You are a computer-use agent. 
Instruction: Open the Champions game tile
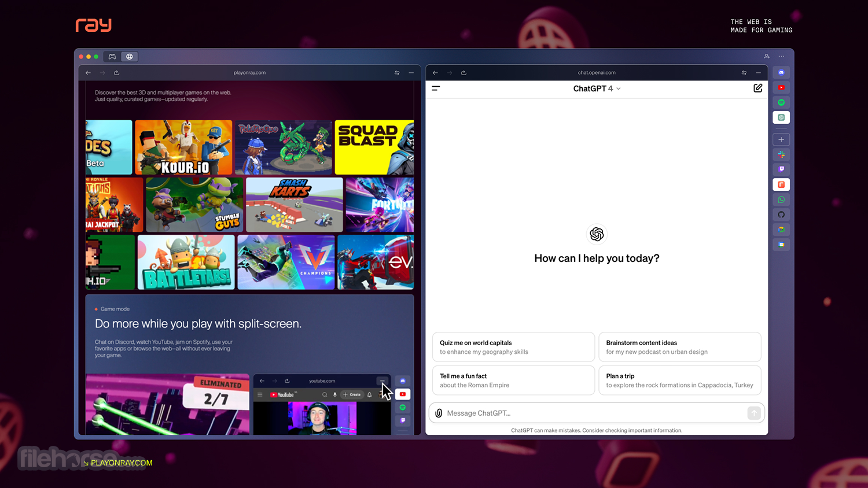(x=286, y=262)
